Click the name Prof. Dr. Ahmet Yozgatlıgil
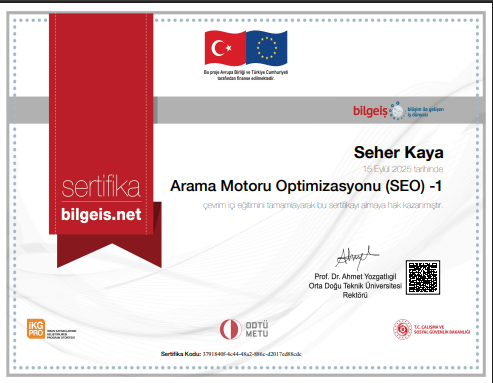This screenshot has height=383, width=493. tap(355, 277)
